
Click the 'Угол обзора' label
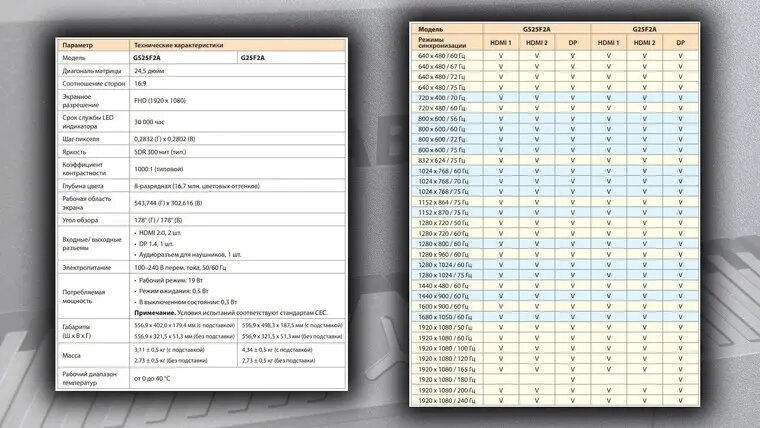[x=80, y=220]
